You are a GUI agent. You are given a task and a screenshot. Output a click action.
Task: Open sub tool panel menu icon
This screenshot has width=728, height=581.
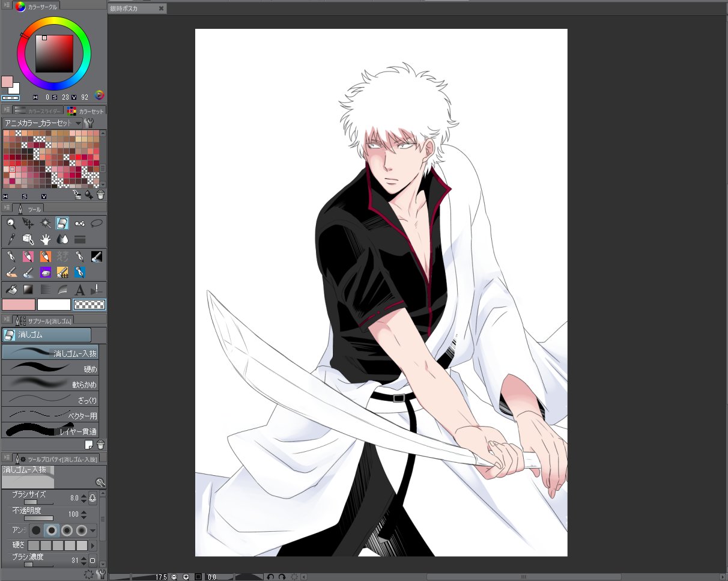tap(6, 319)
